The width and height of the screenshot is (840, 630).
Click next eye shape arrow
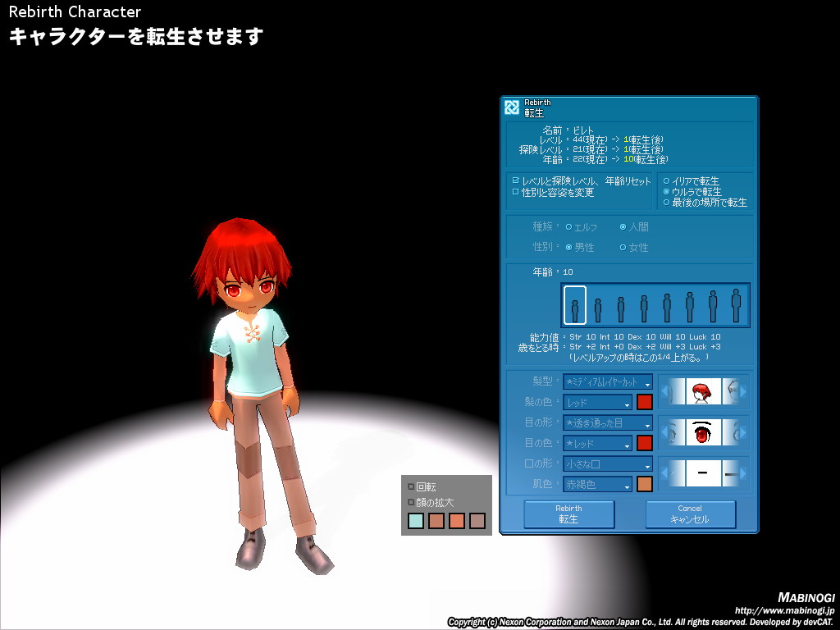743,432
